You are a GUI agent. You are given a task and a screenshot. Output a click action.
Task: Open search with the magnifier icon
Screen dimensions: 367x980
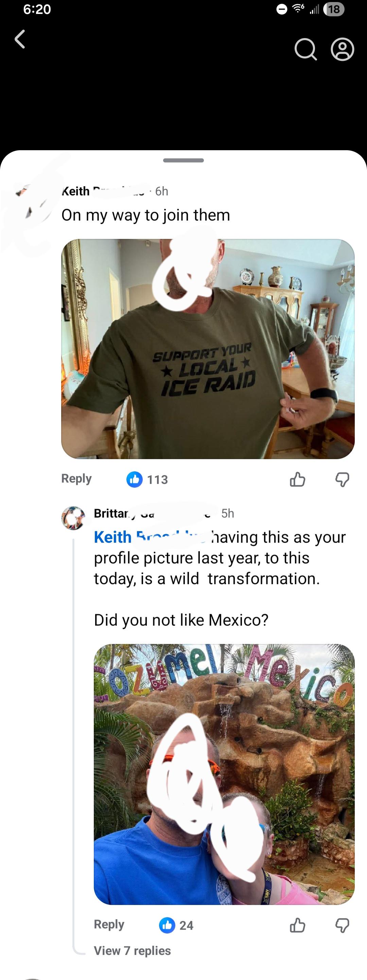[305, 50]
